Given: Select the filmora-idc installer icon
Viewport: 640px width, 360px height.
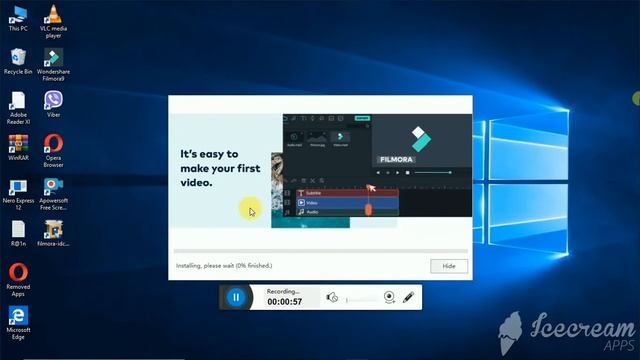Looking at the screenshot, I should tap(53, 234).
